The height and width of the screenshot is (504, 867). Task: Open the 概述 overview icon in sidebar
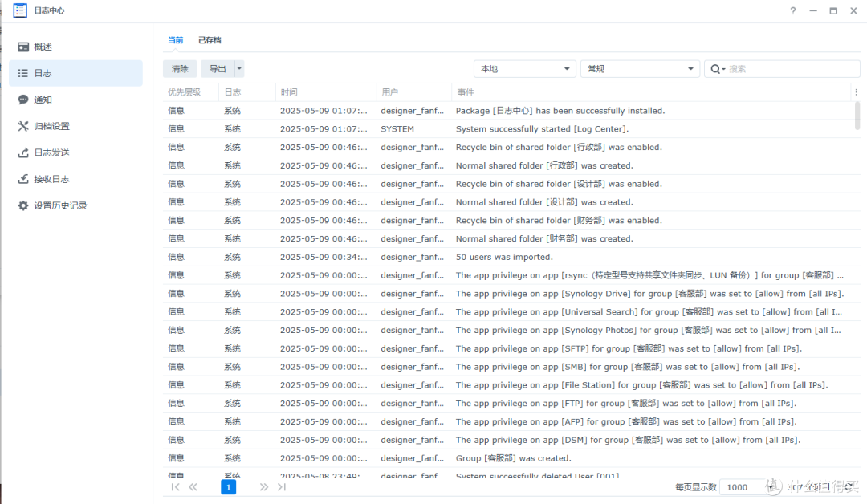click(23, 47)
